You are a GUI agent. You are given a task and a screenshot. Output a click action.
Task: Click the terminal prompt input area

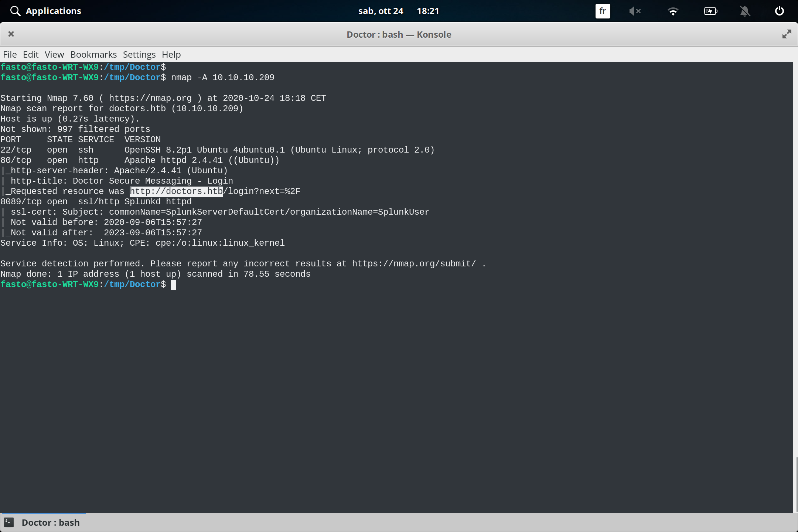174,284
